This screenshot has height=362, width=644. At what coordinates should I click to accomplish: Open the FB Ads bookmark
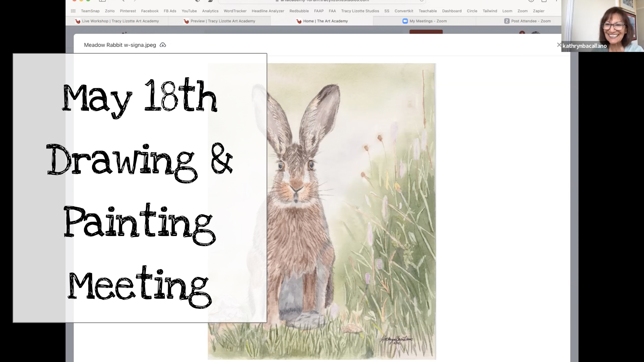(x=170, y=11)
